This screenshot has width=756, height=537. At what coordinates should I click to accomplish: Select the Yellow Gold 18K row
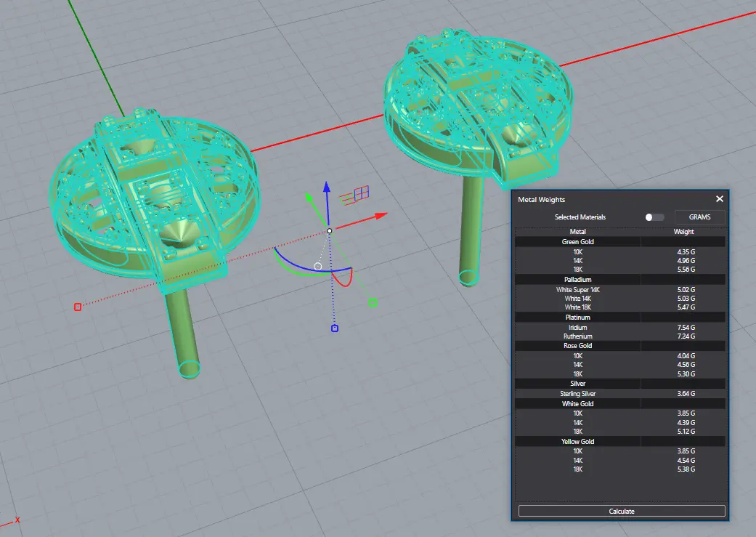point(620,469)
